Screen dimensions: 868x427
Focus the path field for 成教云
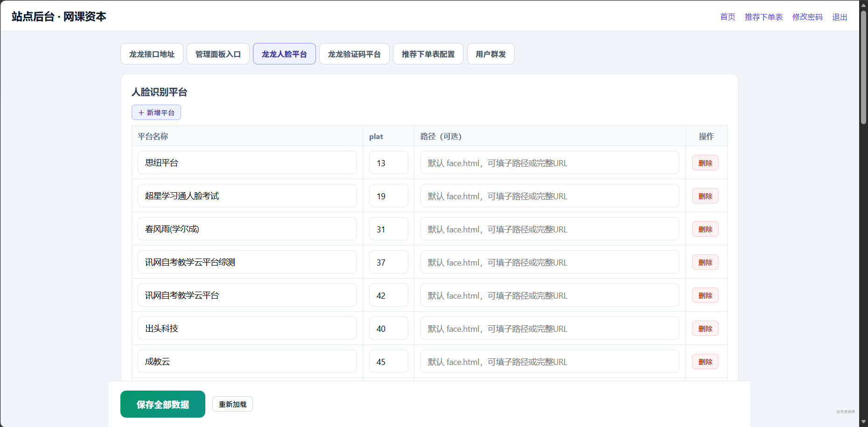[x=550, y=361]
